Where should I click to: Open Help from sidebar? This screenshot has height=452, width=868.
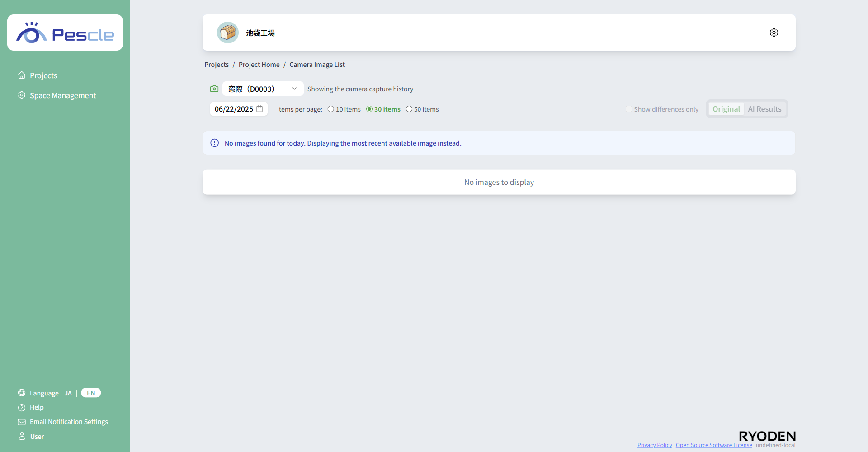37,407
